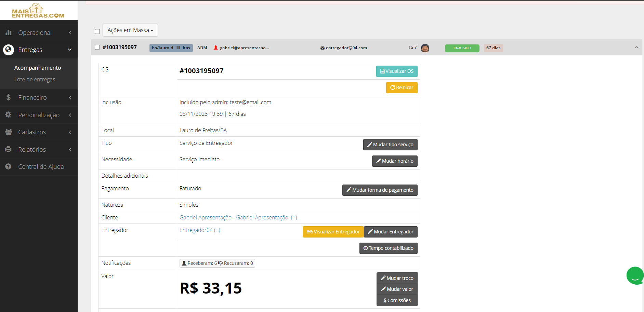
Task: Click the Lauro de Freitas/BA text
Action: click(203, 130)
